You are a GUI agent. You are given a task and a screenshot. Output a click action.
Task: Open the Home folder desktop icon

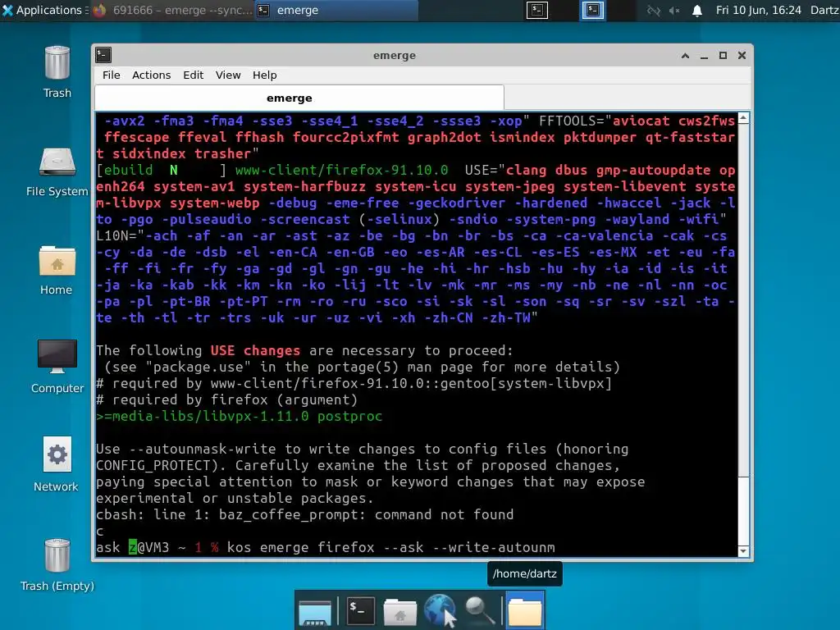(57, 271)
